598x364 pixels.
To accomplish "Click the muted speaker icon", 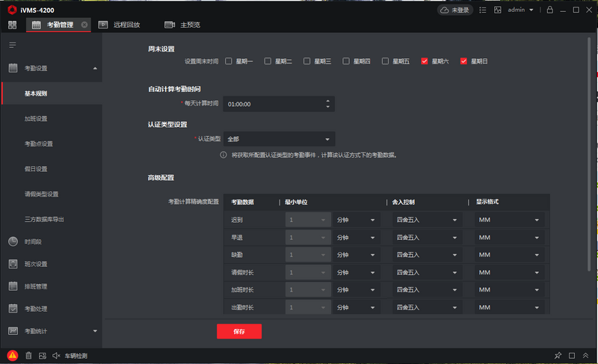I will (x=56, y=356).
